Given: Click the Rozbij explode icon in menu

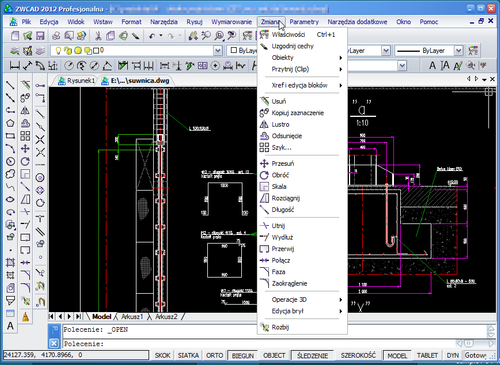Looking at the screenshot, I should click(264, 327).
